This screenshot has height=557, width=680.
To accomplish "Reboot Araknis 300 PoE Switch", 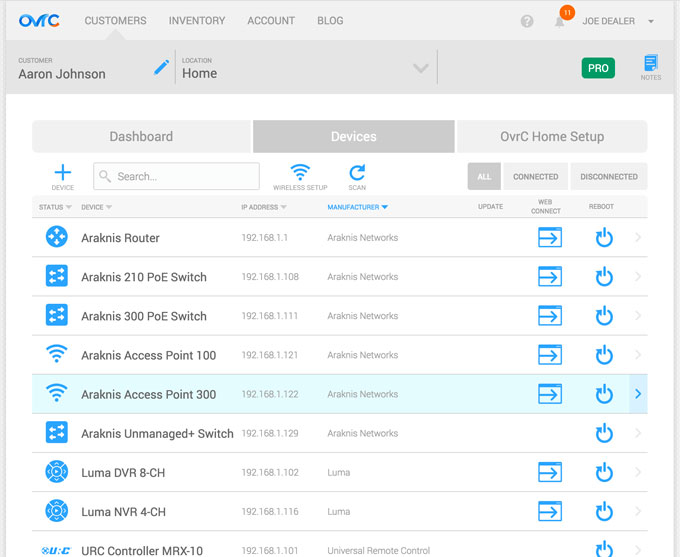I will (x=604, y=316).
